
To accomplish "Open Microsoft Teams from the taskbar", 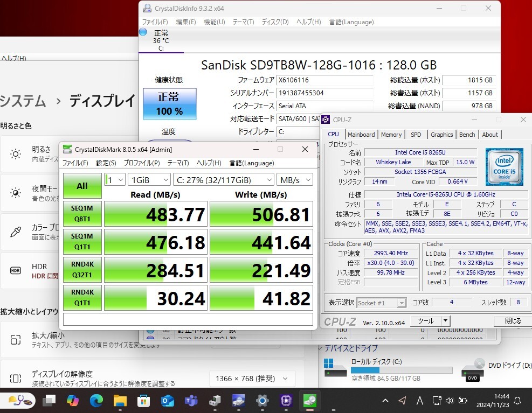I will coord(191,401).
